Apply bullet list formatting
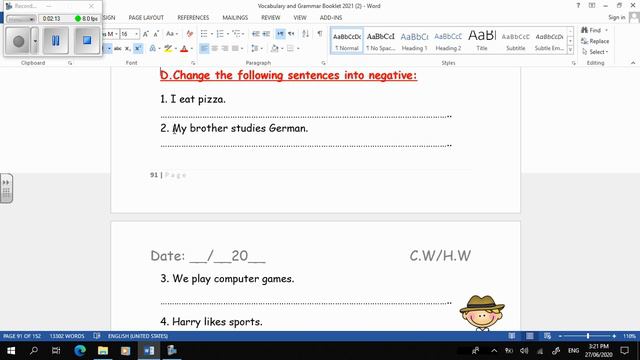640x360 pixels. [x=204, y=34]
